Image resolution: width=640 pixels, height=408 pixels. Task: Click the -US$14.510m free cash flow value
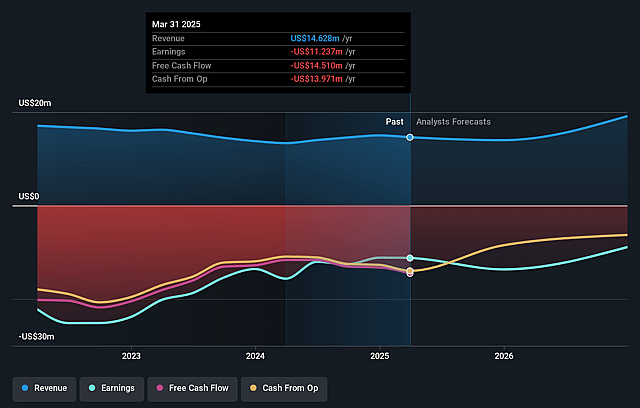click(316, 66)
